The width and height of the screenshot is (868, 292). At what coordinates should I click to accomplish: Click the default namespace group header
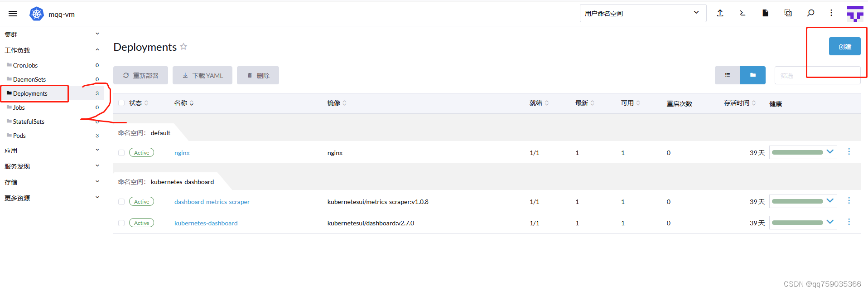(145, 133)
